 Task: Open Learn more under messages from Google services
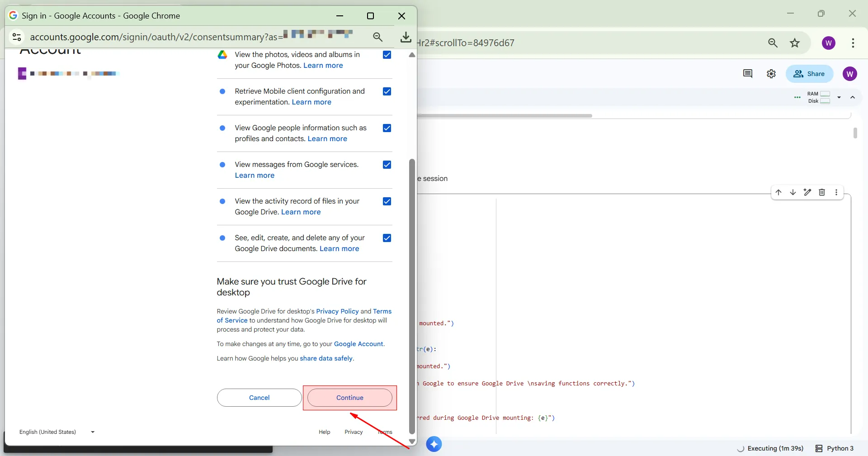click(x=255, y=176)
